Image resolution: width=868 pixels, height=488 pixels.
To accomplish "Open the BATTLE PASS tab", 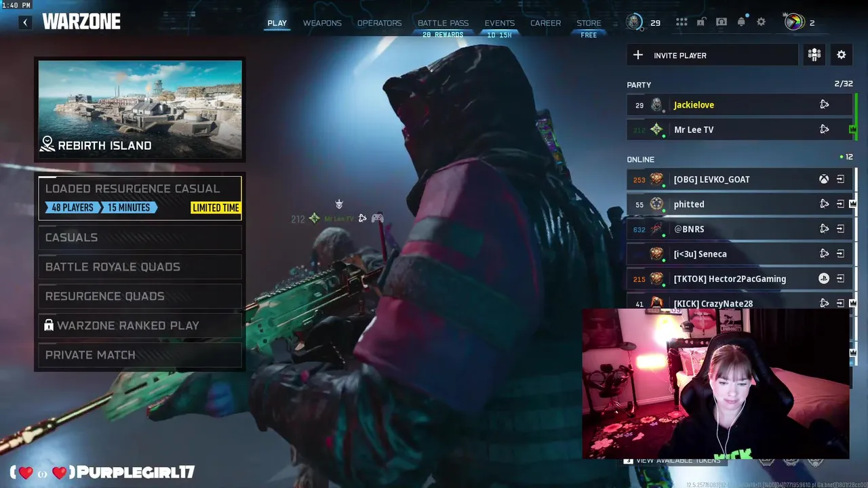I will (443, 23).
